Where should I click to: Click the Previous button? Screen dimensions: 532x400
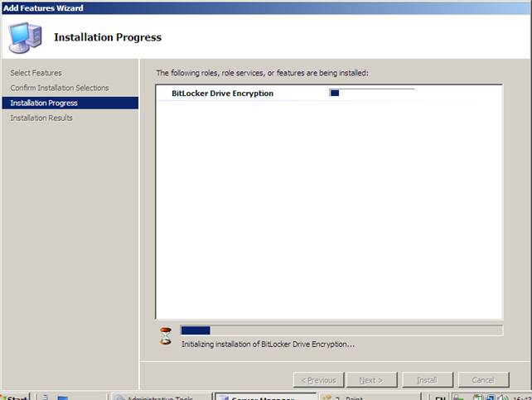[318, 380]
